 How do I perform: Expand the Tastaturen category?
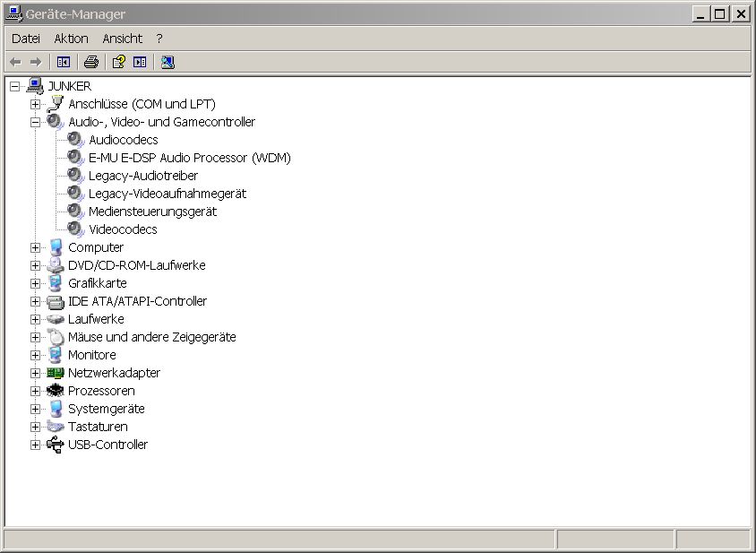35,427
